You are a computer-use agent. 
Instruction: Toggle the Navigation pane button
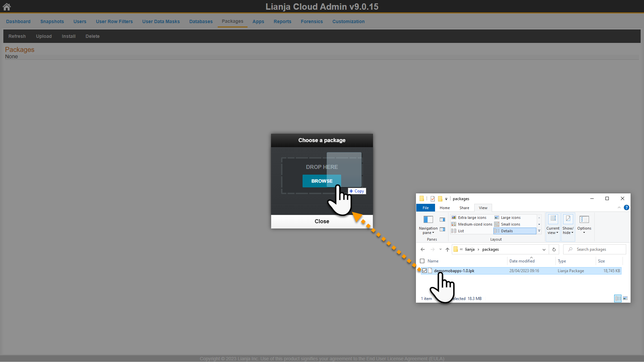click(x=428, y=225)
